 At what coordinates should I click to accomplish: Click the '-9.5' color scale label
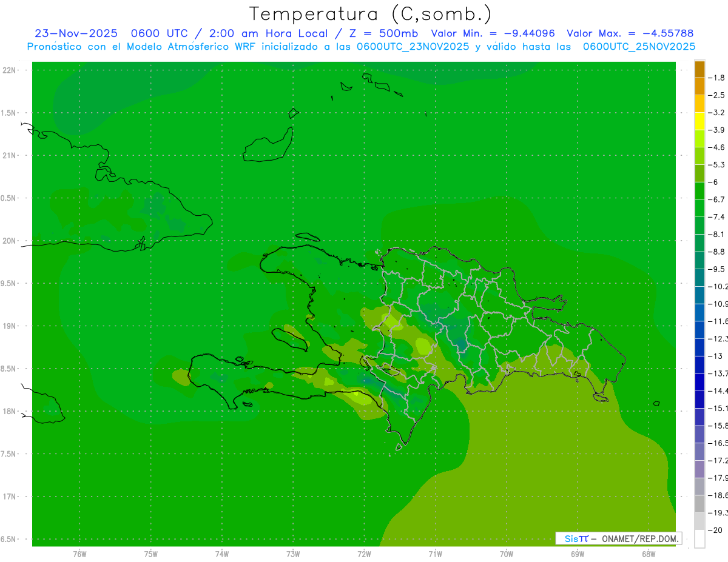(718, 269)
